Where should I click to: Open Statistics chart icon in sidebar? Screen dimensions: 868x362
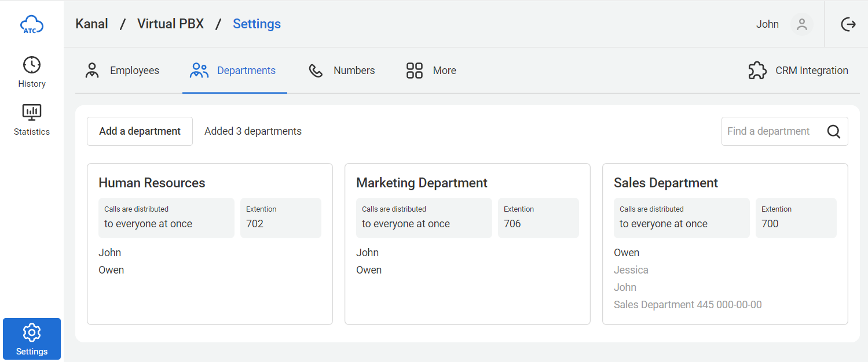point(31,113)
